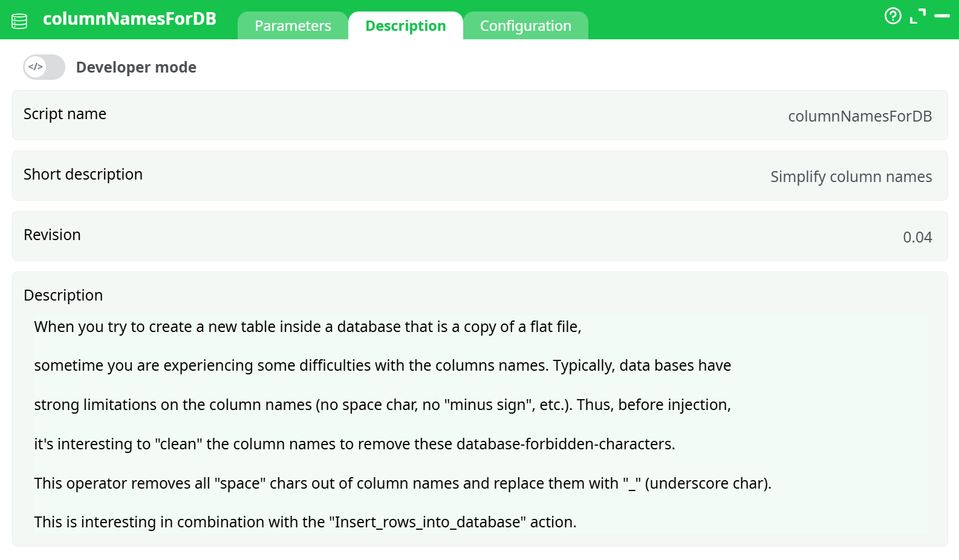This screenshot has height=560, width=959.
Task: Click the 'Description' section heading
Action: pos(63,295)
